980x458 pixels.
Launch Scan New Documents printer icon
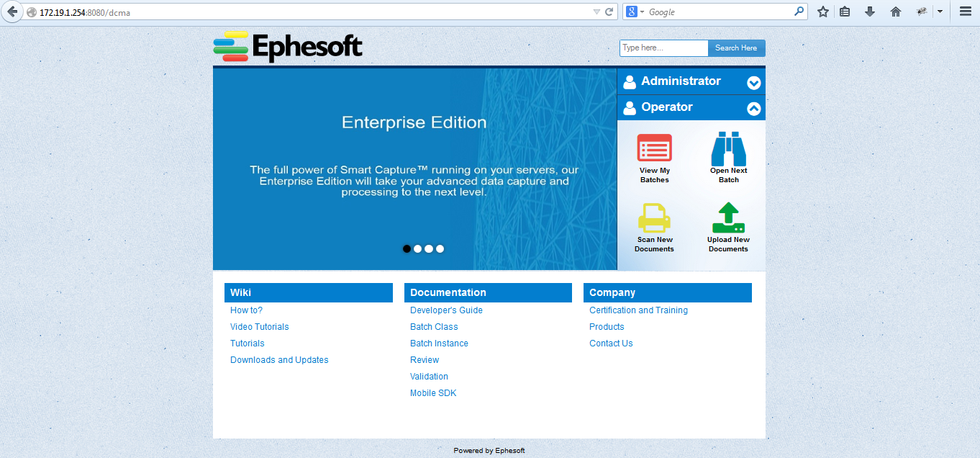click(x=654, y=217)
